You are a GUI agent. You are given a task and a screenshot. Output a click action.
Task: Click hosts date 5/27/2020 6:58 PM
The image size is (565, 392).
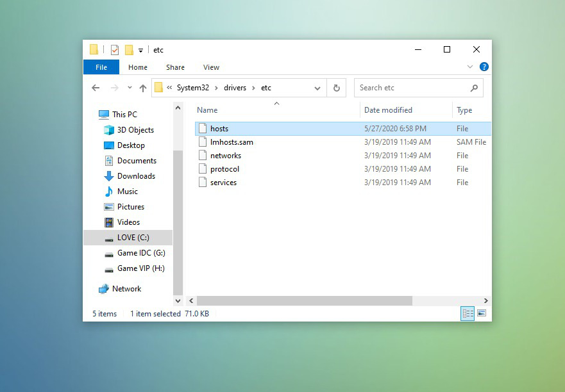coord(395,129)
